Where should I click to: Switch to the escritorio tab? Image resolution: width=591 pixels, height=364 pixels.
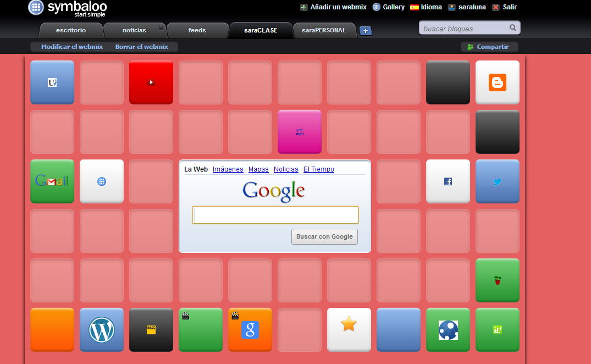71,31
